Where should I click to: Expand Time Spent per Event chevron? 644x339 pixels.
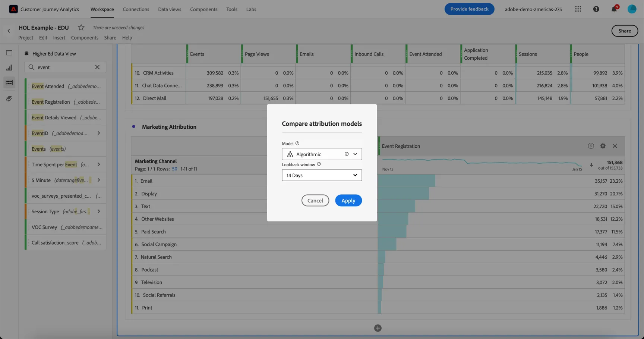click(99, 164)
